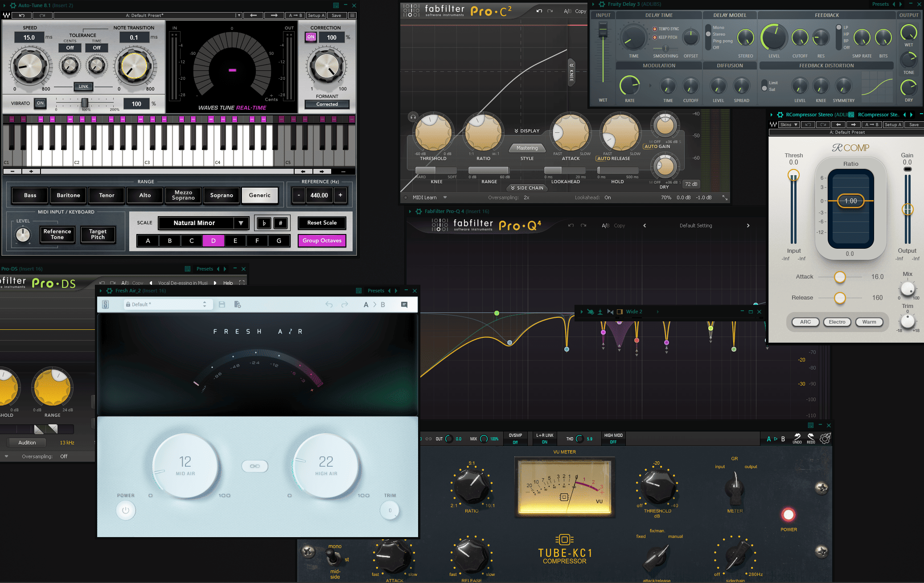Viewport: 924px width, 583px height.
Task: Click the Release slider handle in RCompressor
Action: [840, 299]
